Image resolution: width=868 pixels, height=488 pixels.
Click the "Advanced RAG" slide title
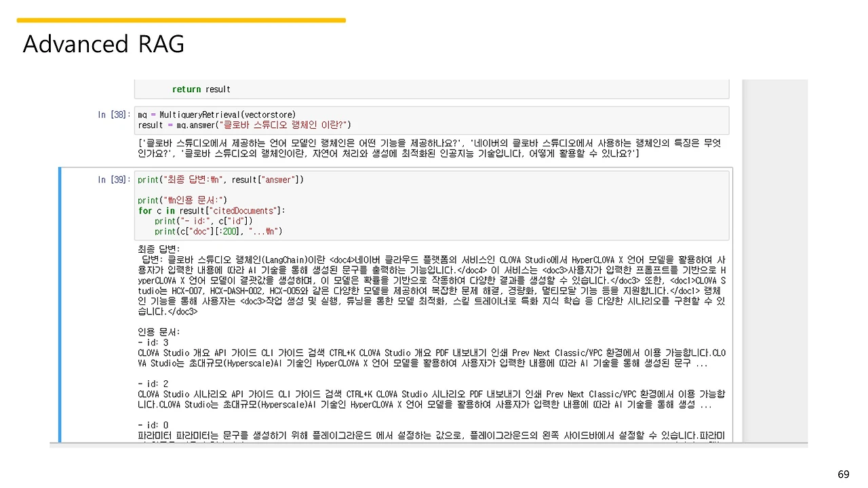[104, 44]
